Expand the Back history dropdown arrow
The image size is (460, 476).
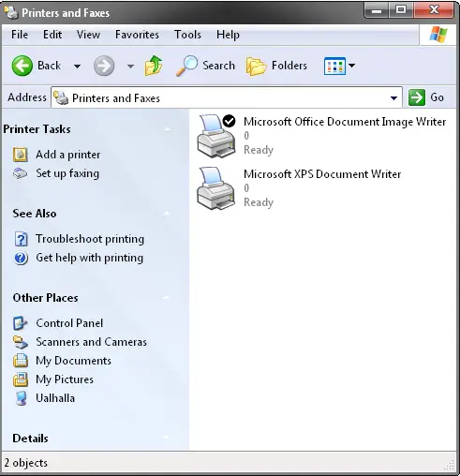[77, 66]
